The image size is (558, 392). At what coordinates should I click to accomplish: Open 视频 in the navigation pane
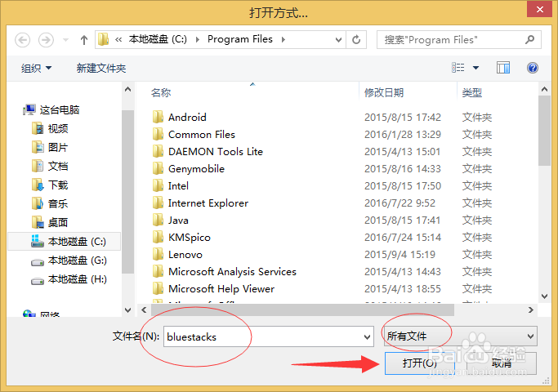[50, 128]
